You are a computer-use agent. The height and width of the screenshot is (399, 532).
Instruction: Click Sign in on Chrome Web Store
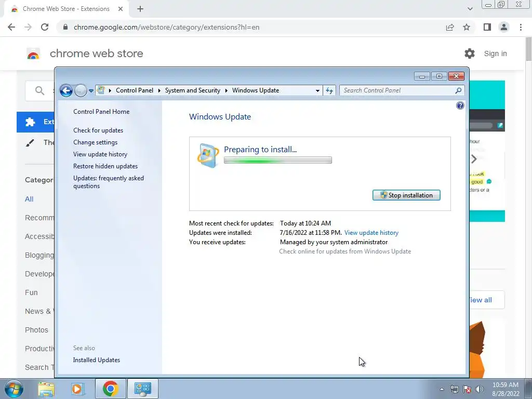point(495,54)
